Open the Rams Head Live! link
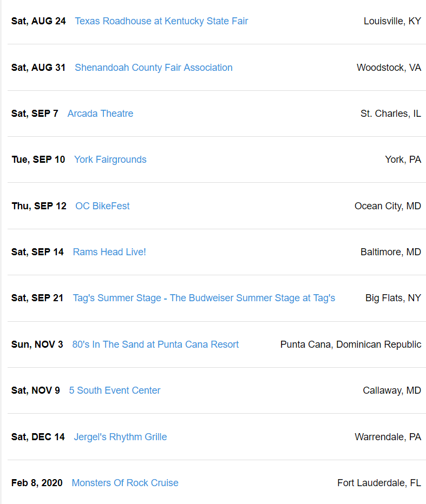This screenshot has width=426, height=504. coord(109,252)
